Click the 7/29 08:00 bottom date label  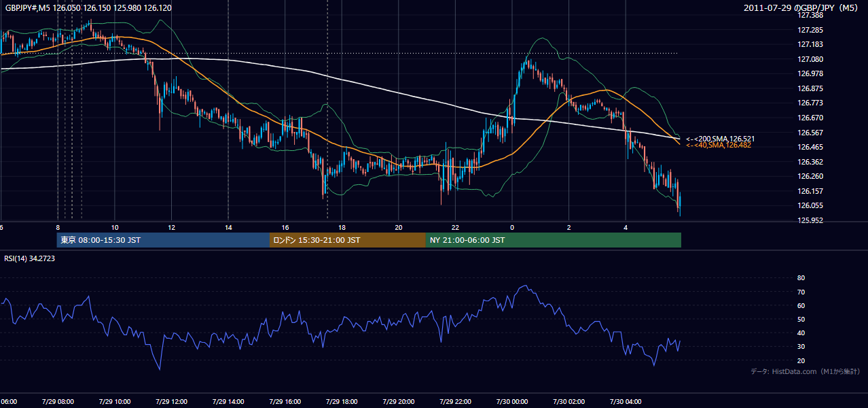click(x=58, y=401)
